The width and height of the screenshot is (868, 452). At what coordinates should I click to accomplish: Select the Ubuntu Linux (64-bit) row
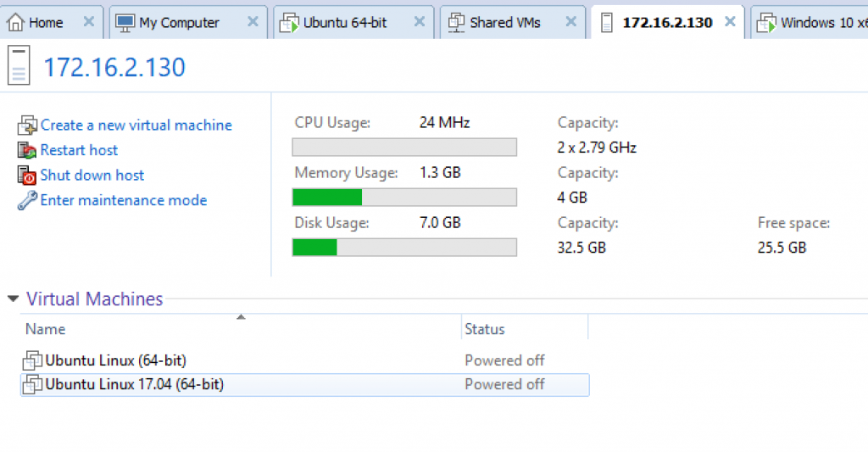click(305, 360)
